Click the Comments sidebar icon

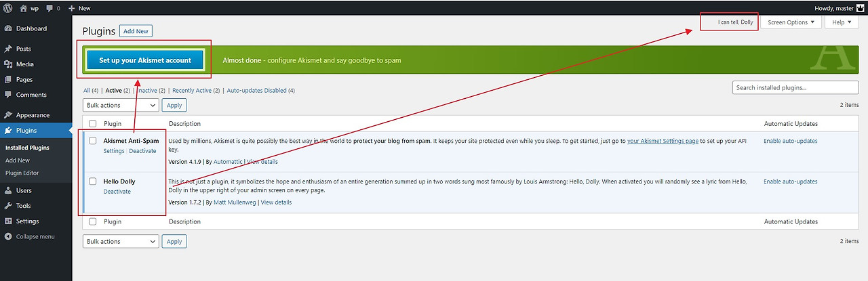(8, 95)
